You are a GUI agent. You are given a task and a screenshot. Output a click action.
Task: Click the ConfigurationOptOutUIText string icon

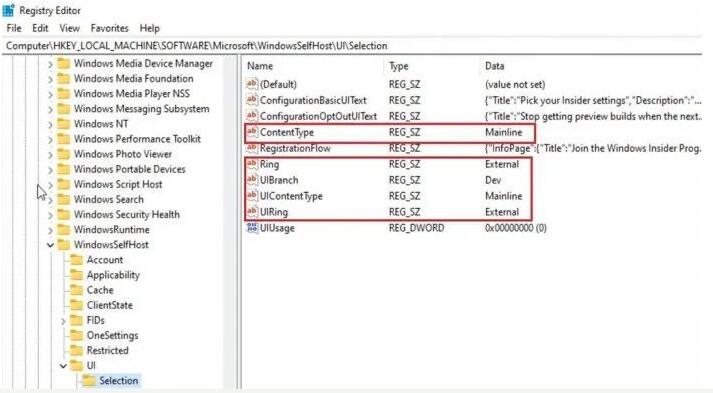coord(251,116)
